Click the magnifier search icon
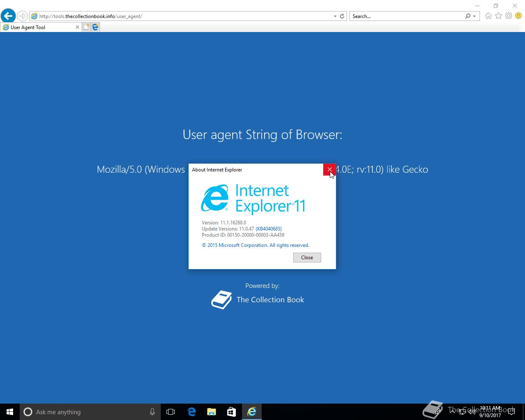Image resolution: width=525 pixels, height=420 pixels. pos(468,16)
